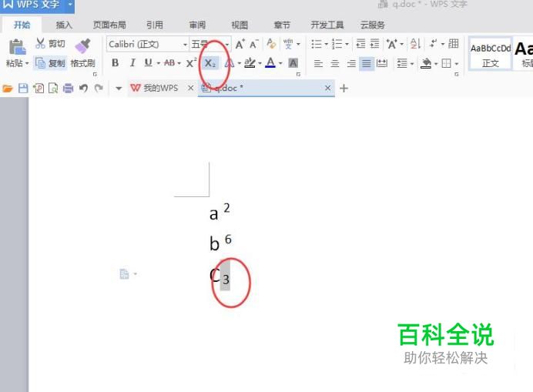Click the insert table grid icon
The image size is (533, 392).
(x=454, y=44)
